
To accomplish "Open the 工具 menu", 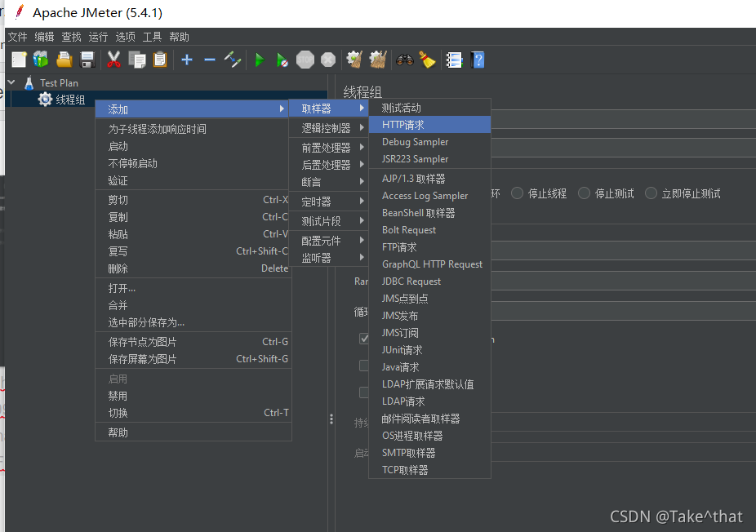I will coord(152,37).
